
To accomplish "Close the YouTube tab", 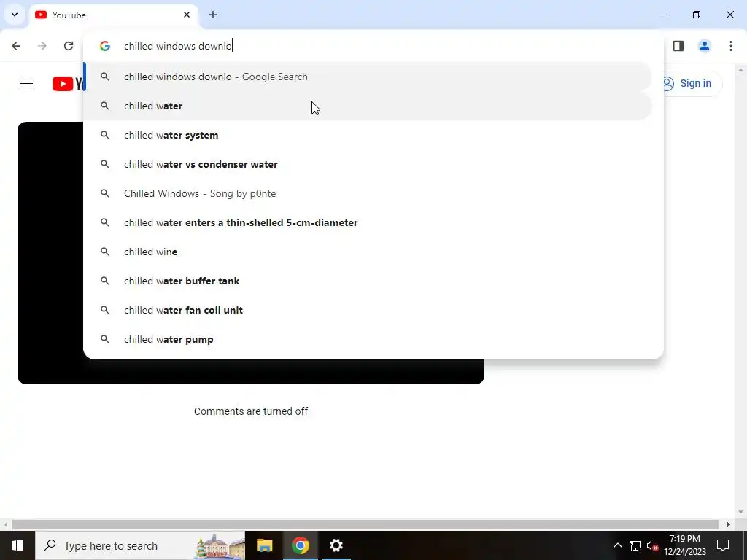I will coord(187,15).
